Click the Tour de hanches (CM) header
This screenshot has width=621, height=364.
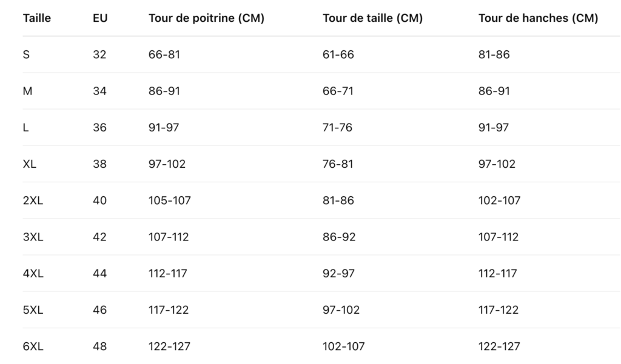pos(538,18)
